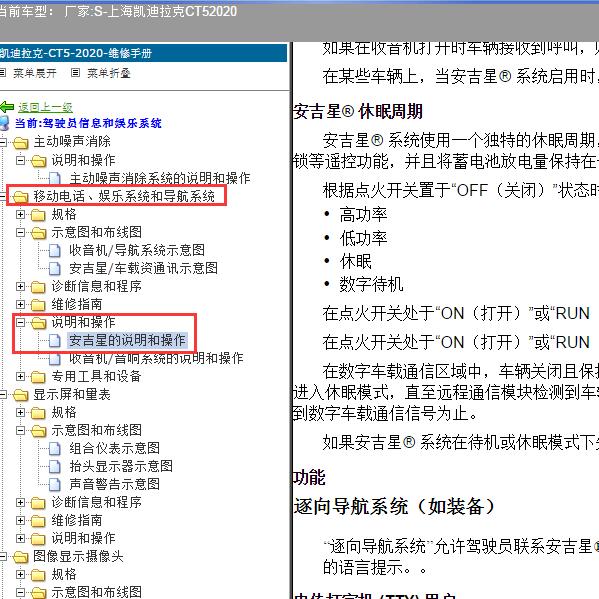Screen dimensions: 599x599
Task: Click 安吉星® 休眠周期 heading
Action: click(x=358, y=112)
